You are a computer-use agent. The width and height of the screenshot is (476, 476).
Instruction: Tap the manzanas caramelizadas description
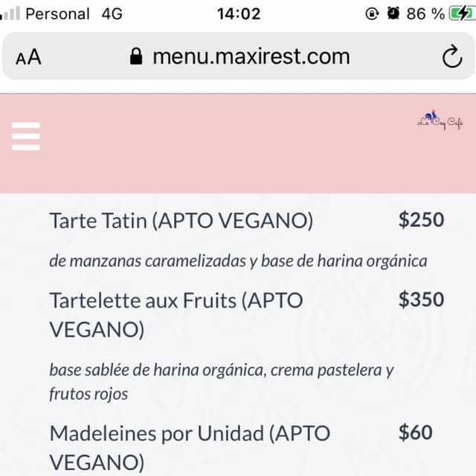[238, 261]
